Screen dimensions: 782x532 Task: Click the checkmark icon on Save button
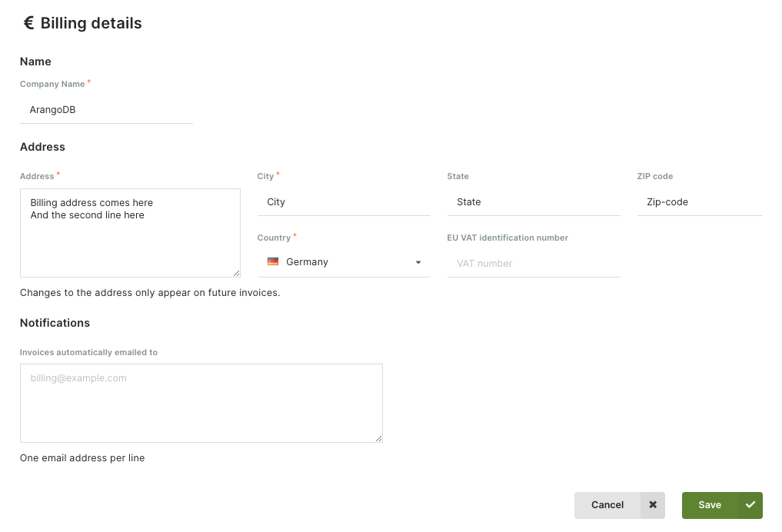(x=750, y=505)
